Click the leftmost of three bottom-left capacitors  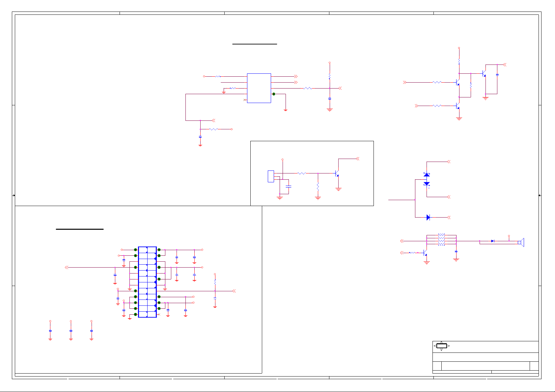pos(50,330)
